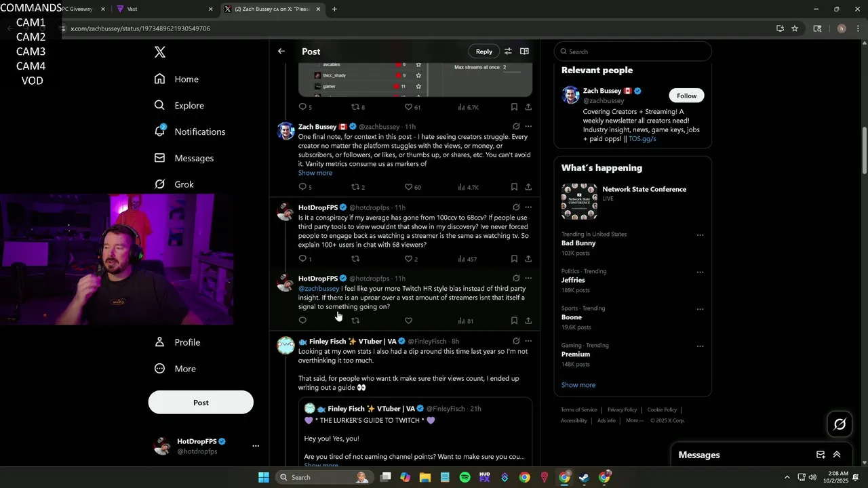Bookmark the HotDropFPS post with 81 views

click(x=514, y=321)
